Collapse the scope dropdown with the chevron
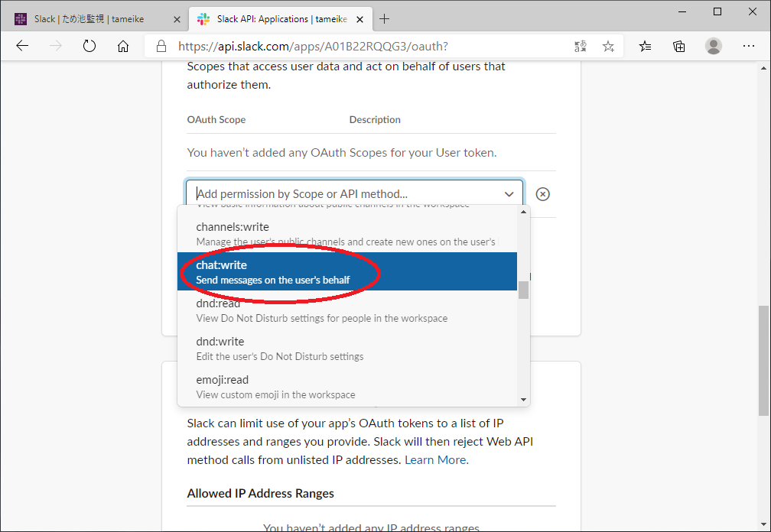 (509, 194)
